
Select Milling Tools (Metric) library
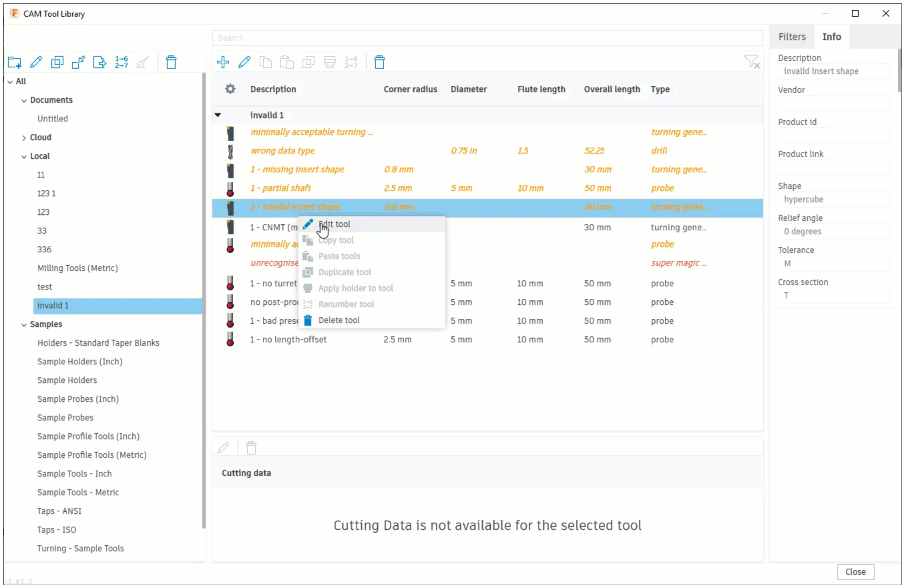[x=77, y=268]
